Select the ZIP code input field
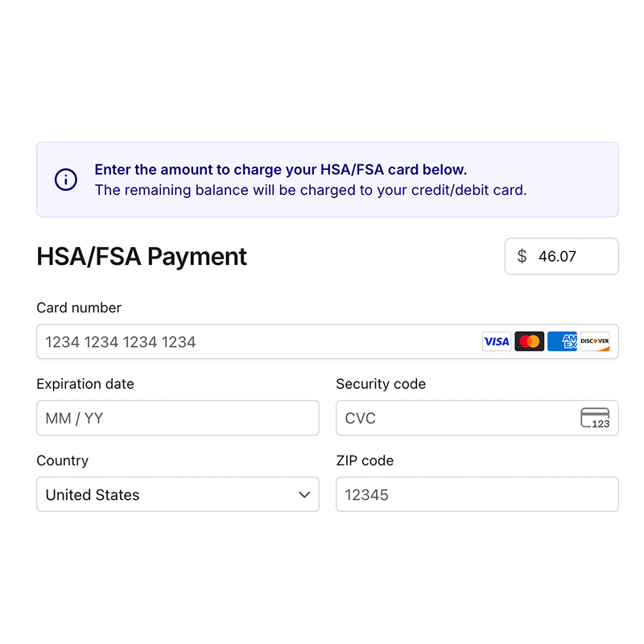 (477, 494)
